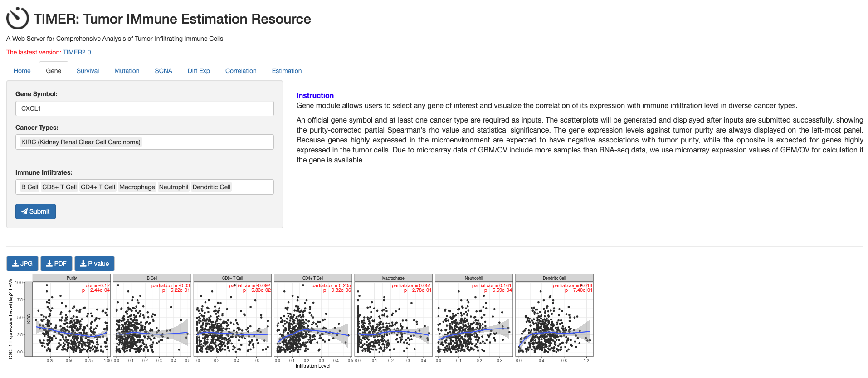Download the plot as PDF
This screenshot has height=378, width=868.
point(56,264)
